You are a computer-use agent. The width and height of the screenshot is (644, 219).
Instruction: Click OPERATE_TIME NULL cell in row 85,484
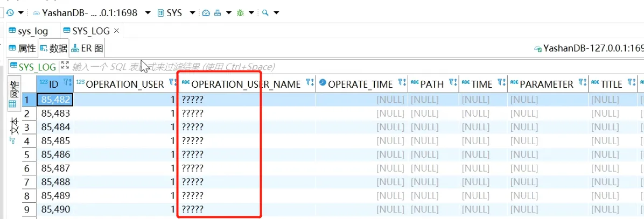pos(362,127)
